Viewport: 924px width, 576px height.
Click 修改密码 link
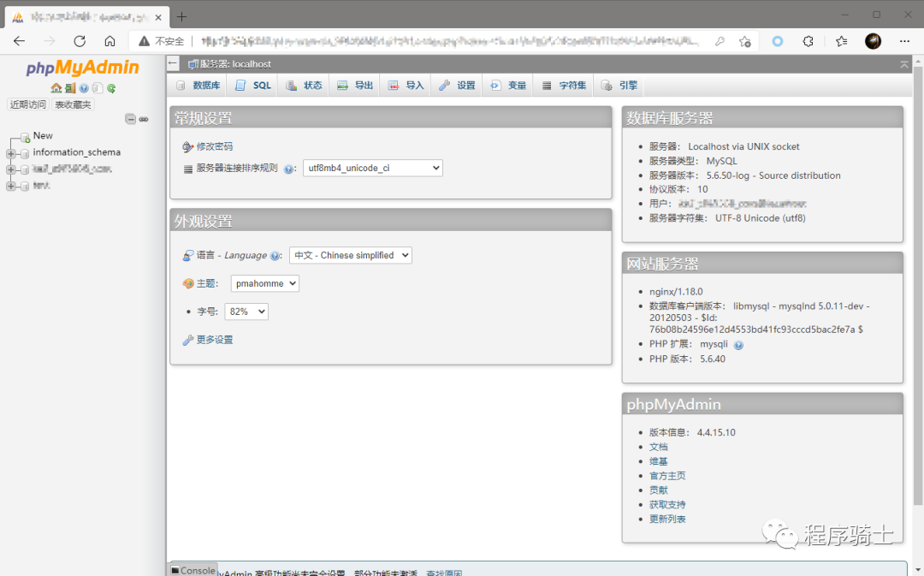(215, 146)
